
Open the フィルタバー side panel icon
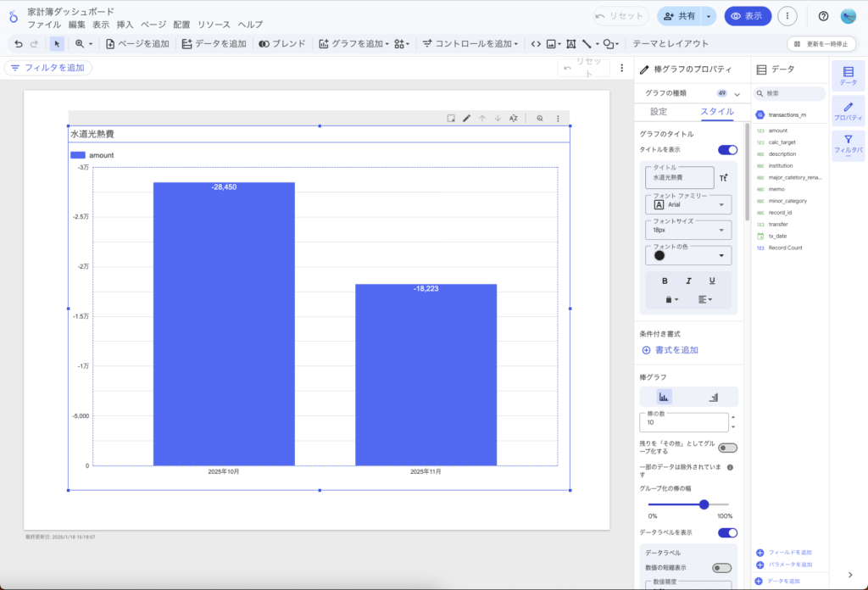(848, 144)
